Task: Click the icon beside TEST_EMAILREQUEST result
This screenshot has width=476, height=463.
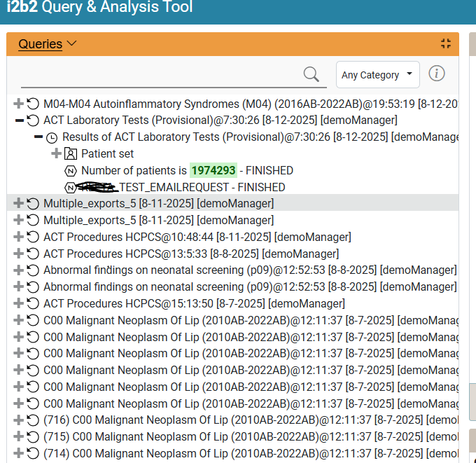Action: (x=71, y=187)
